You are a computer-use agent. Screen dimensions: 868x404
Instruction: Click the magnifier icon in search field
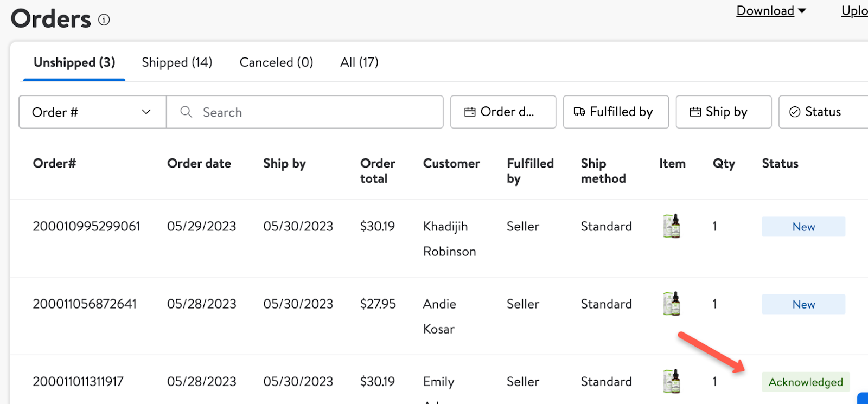[186, 112]
